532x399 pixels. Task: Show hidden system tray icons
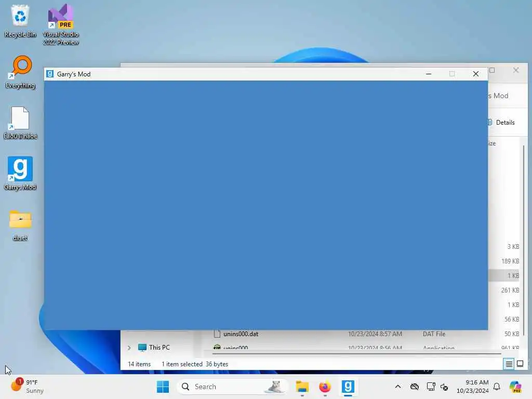pyautogui.click(x=398, y=387)
